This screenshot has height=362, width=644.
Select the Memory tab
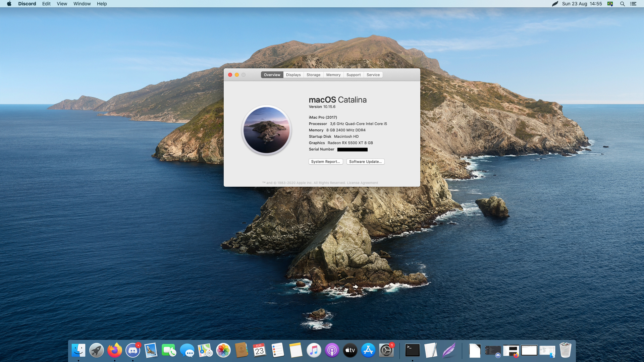(333, 75)
